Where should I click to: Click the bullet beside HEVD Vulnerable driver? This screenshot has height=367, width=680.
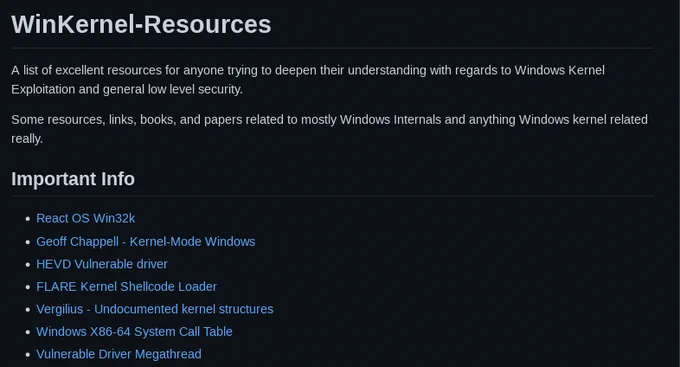28,264
